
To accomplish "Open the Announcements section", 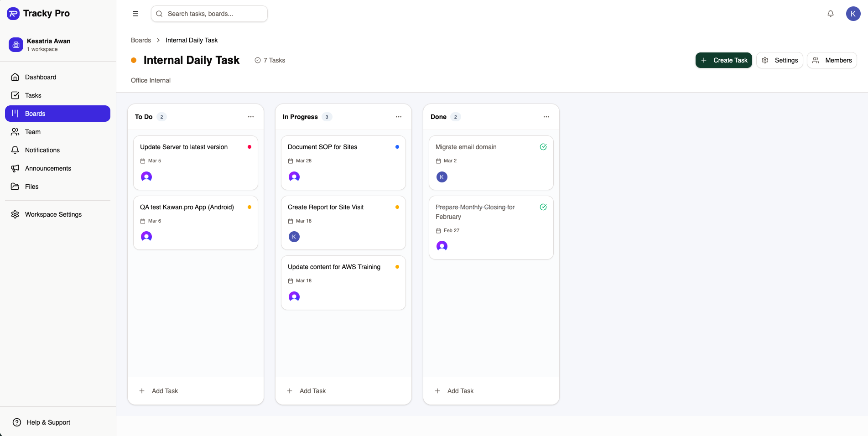I will point(48,168).
